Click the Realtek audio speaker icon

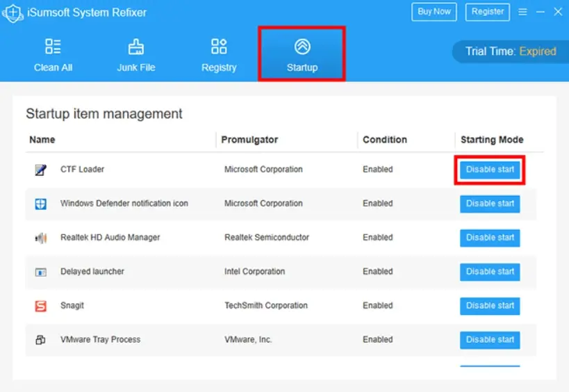click(x=40, y=238)
